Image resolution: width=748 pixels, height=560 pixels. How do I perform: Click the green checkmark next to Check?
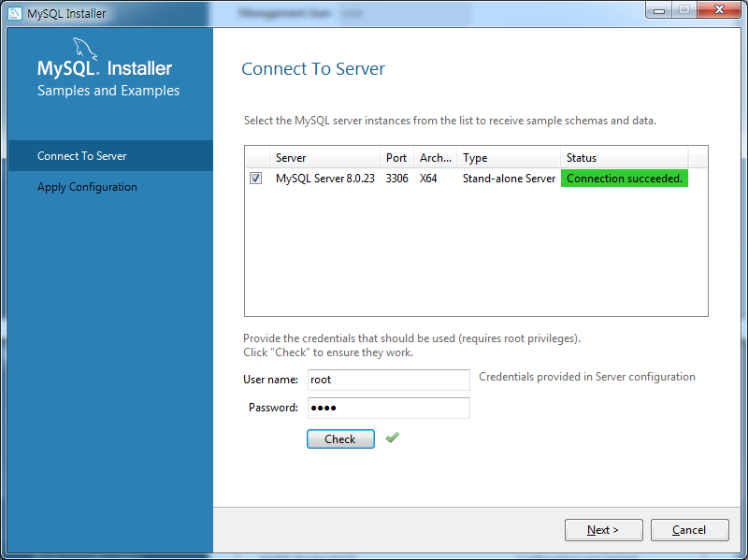tap(392, 438)
